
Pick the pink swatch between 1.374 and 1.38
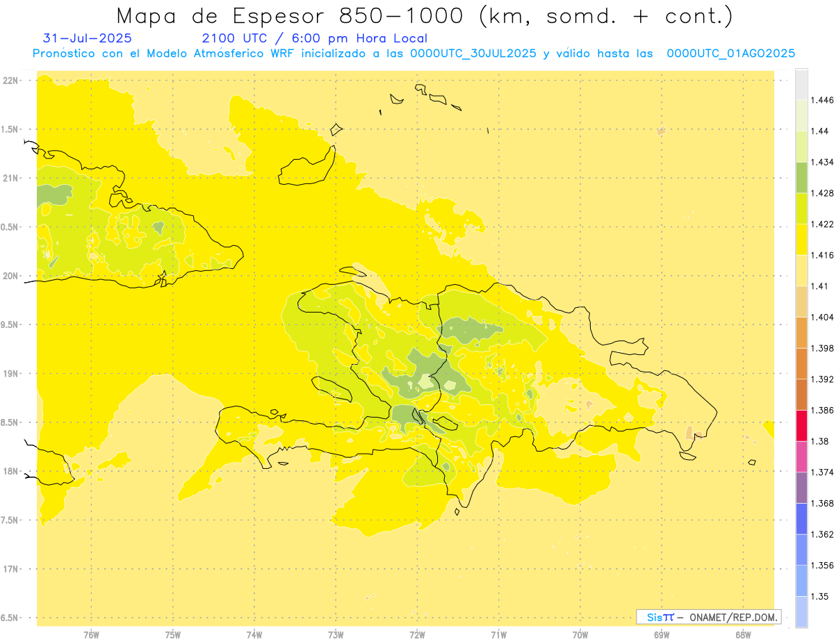coord(801,456)
